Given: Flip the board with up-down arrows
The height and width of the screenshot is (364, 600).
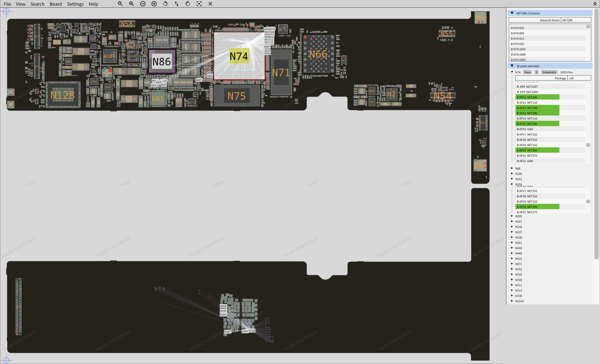Looking at the screenshot, I should pos(177,4).
